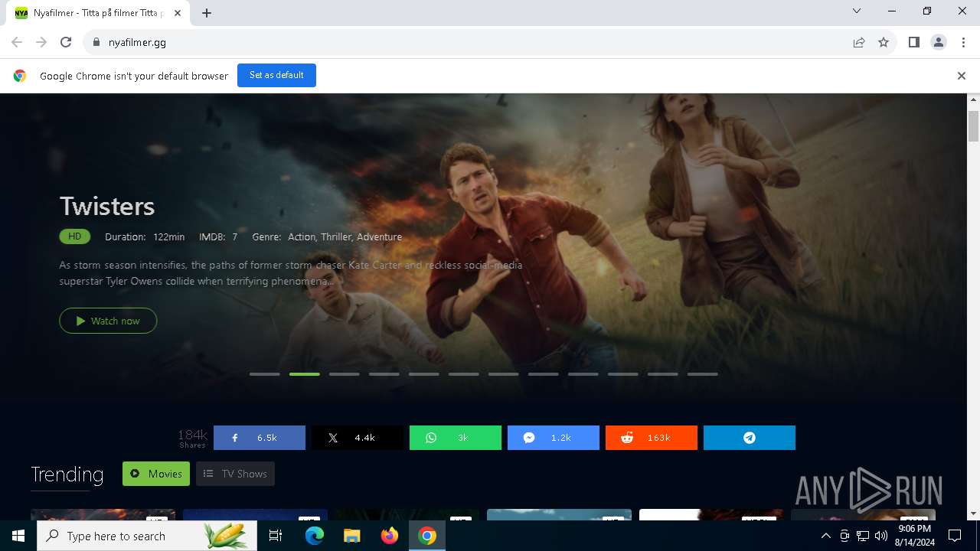Click the taskbar search box

coord(147,536)
